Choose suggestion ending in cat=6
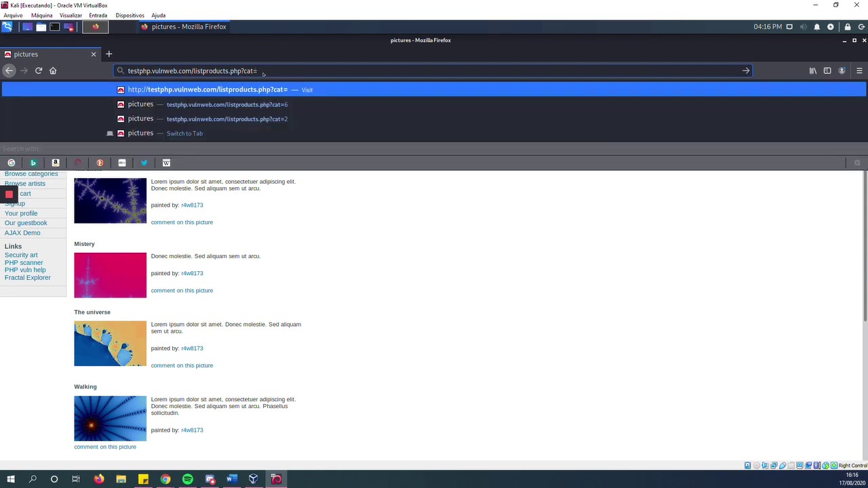 pos(434,104)
